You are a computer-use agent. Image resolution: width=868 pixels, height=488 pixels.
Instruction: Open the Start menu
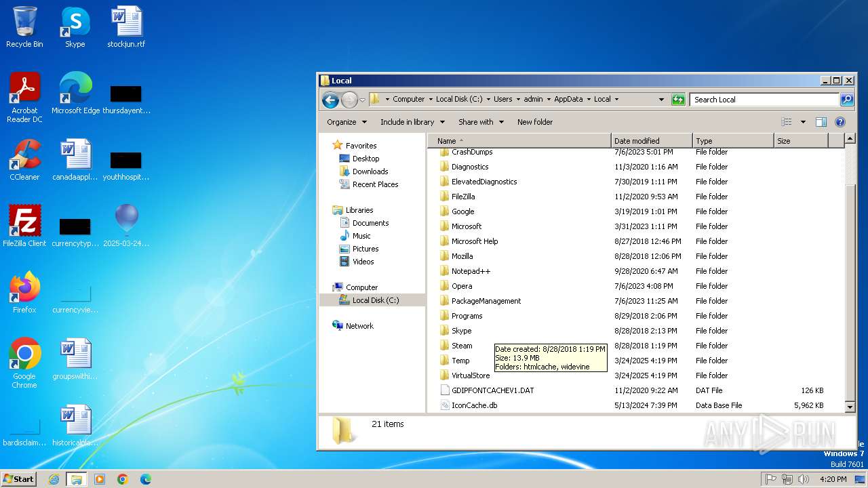(x=18, y=479)
